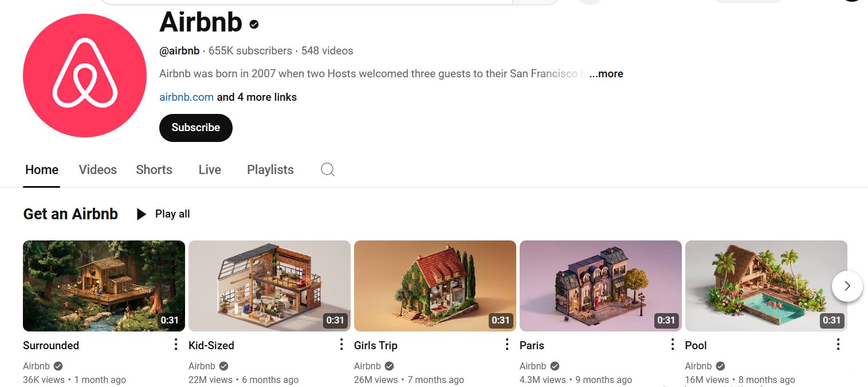The height and width of the screenshot is (387, 868).
Task: Play all videos in Get an Airbnb
Action: [163, 214]
